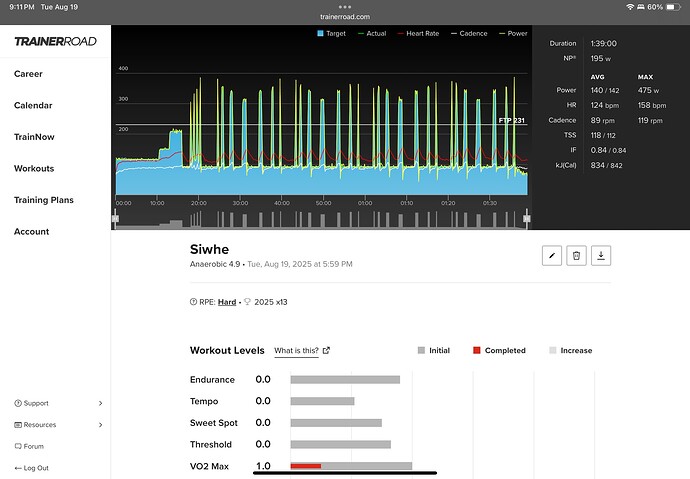Click the max power 475 w value
The width and height of the screenshot is (690, 479).
coord(648,90)
